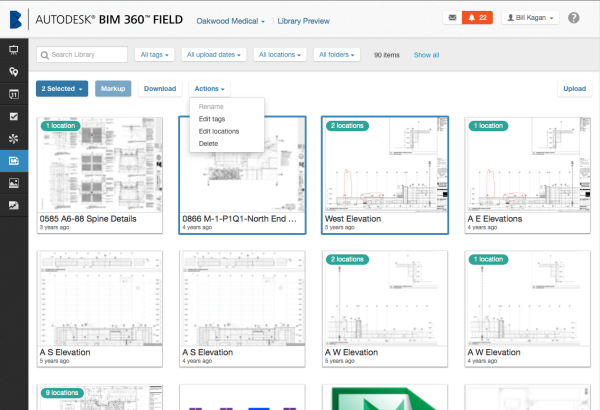
Task: Open the Bill Kagan user menu
Action: (530, 18)
